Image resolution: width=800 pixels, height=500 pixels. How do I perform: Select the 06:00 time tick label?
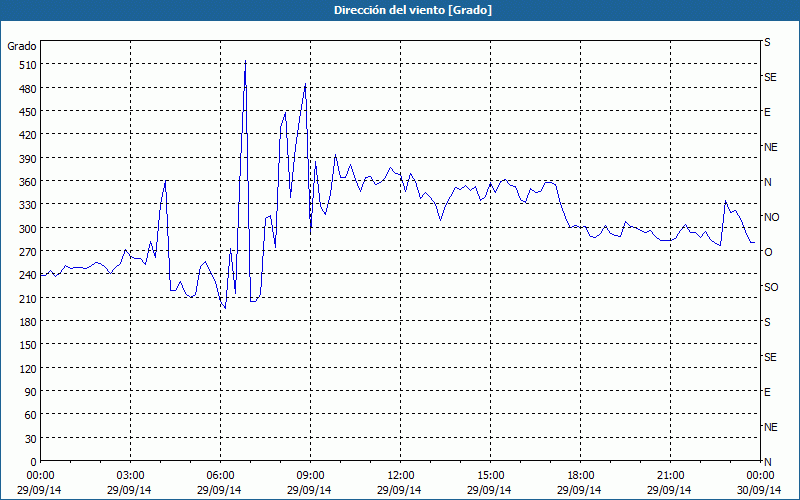(220, 476)
